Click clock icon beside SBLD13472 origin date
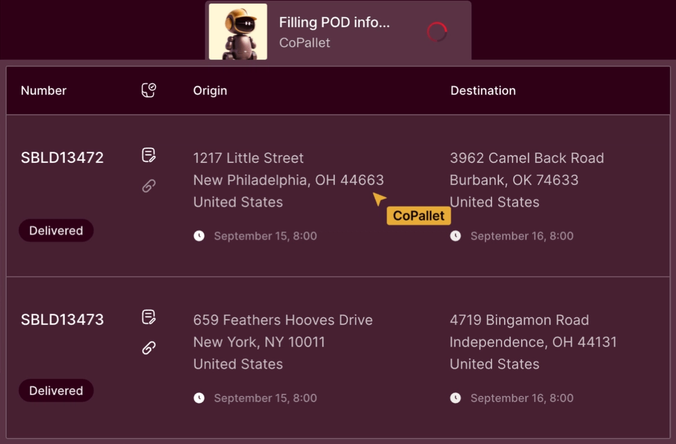 tap(199, 236)
